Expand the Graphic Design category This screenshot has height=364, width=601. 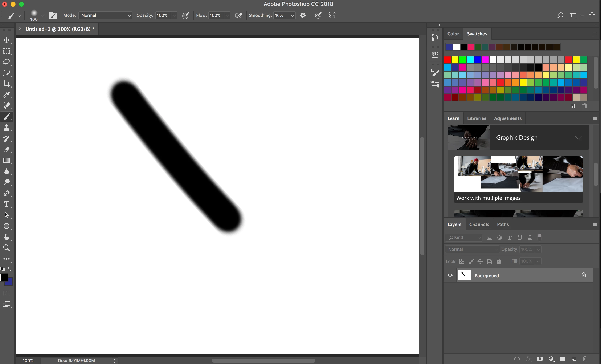578,138
